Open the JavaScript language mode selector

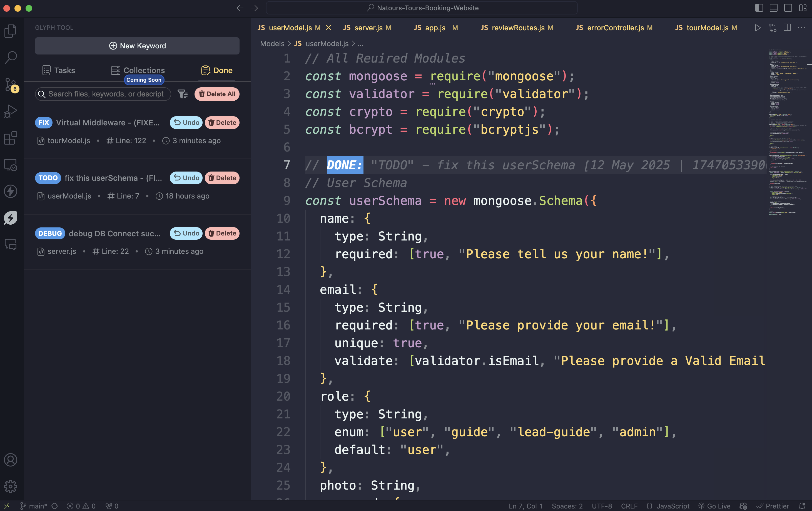tap(672, 506)
